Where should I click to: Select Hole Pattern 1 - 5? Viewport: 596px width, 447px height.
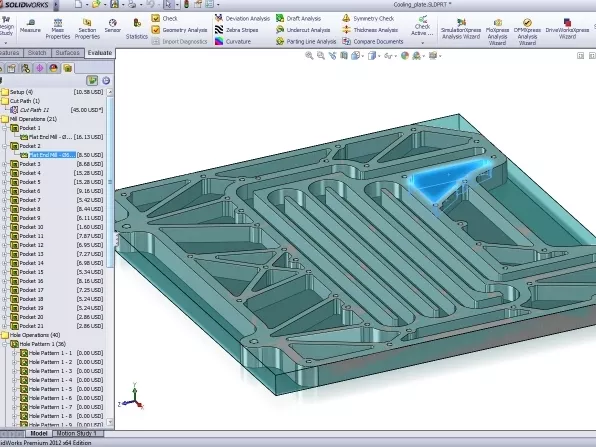point(50,389)
